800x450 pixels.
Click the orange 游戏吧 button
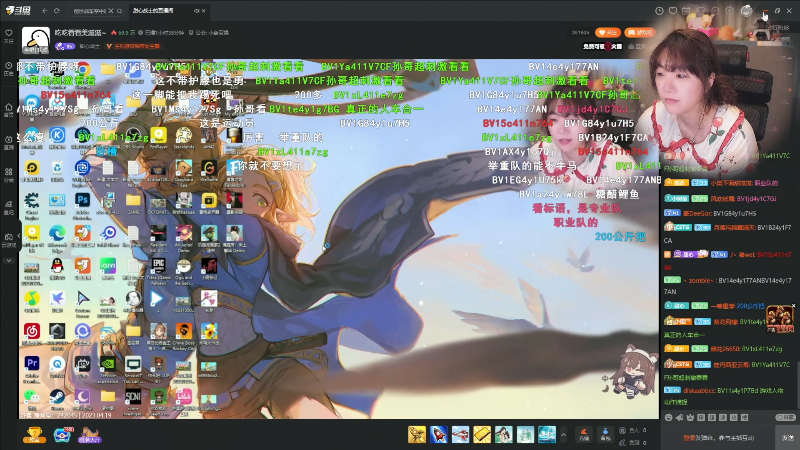pos(639,33)
